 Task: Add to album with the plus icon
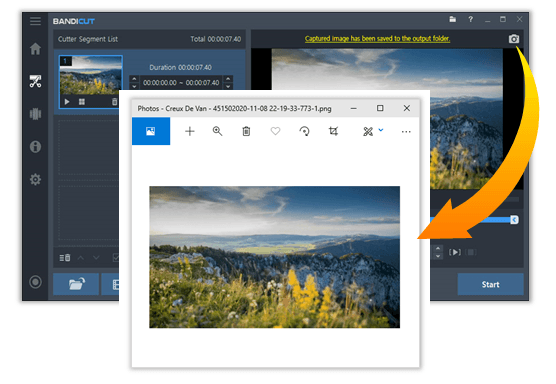[190, 131]
